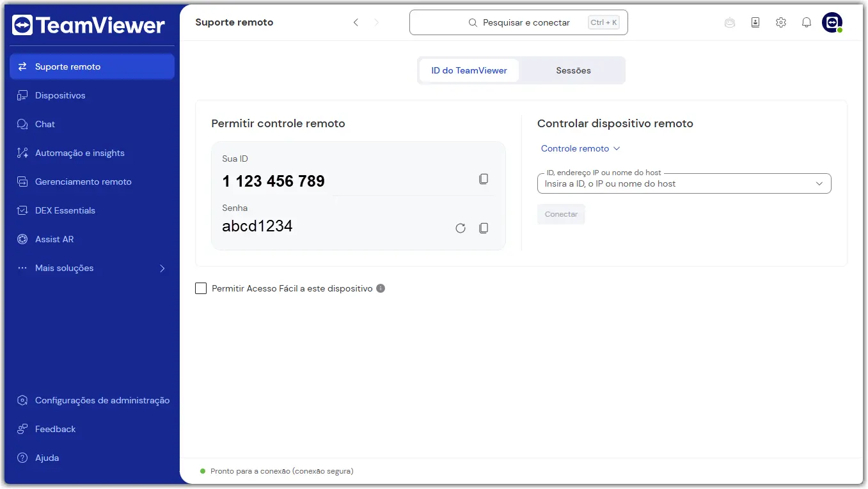Click the Assist AR icon
The image size is (868, 489).
(22, 239)
